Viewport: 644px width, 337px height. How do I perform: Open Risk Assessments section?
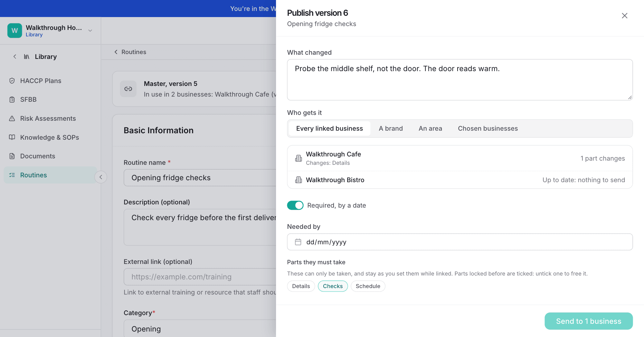pyautogui.click(x=48, y=118)
